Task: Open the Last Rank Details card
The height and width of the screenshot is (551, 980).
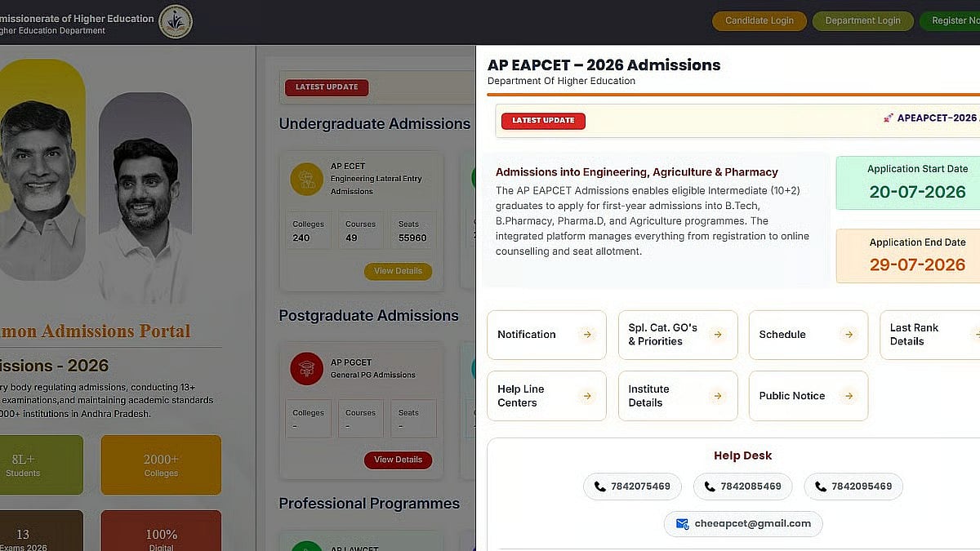Action: [x=930, y=335]
